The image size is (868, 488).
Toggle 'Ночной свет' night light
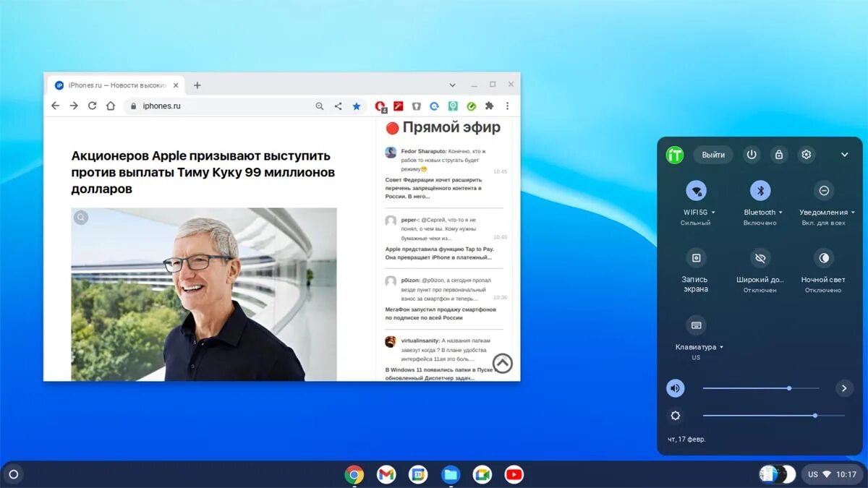point(823,258)
